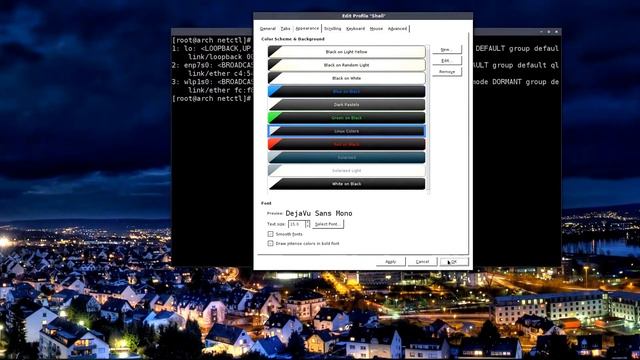Click the '3: wlp1s0' line in terminal
This screenshot has height=360, width=640.
point(212,82)
